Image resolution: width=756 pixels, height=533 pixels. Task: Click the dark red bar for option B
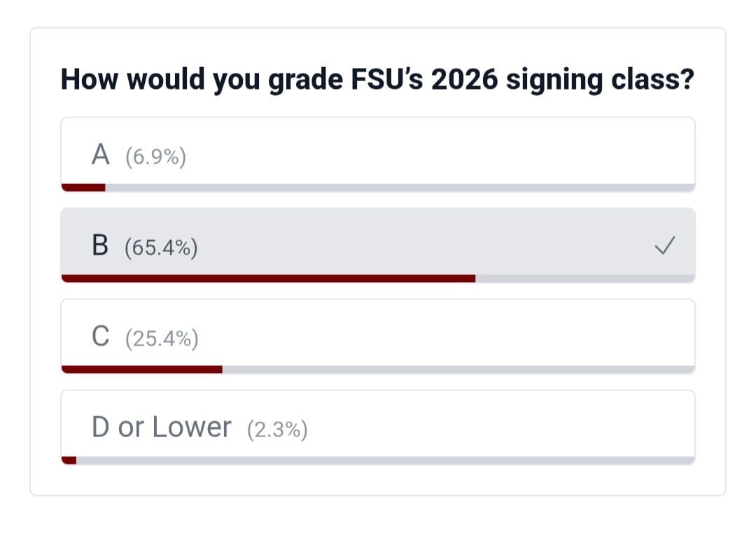[x=268, y=278]
